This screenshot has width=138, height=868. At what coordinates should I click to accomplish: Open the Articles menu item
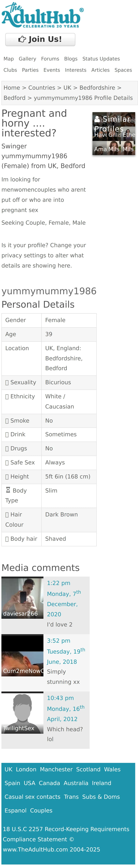pyautogui.click(x=100, y=70)
